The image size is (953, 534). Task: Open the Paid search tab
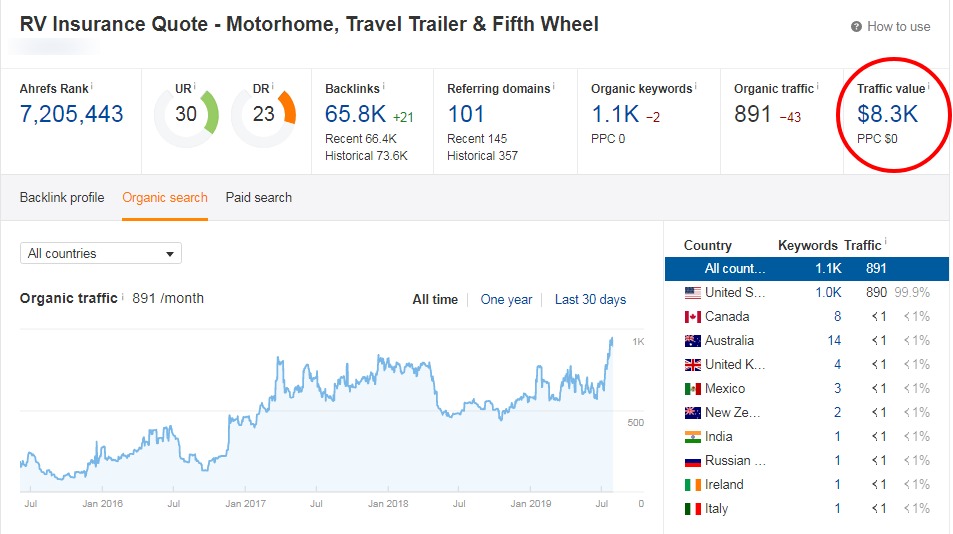coord(259,197)
